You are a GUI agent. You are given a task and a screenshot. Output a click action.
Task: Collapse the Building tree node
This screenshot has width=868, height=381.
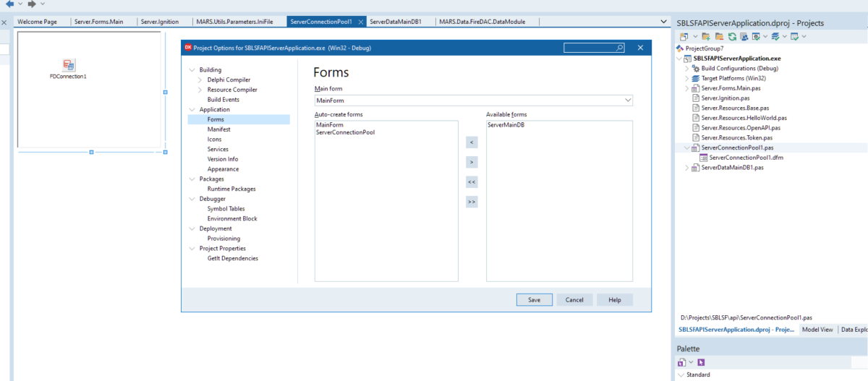point(192,69)
